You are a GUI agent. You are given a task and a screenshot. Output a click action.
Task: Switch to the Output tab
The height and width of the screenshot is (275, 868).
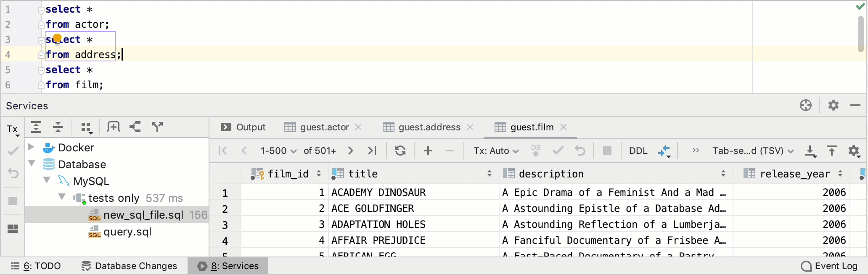click(244, 127)
